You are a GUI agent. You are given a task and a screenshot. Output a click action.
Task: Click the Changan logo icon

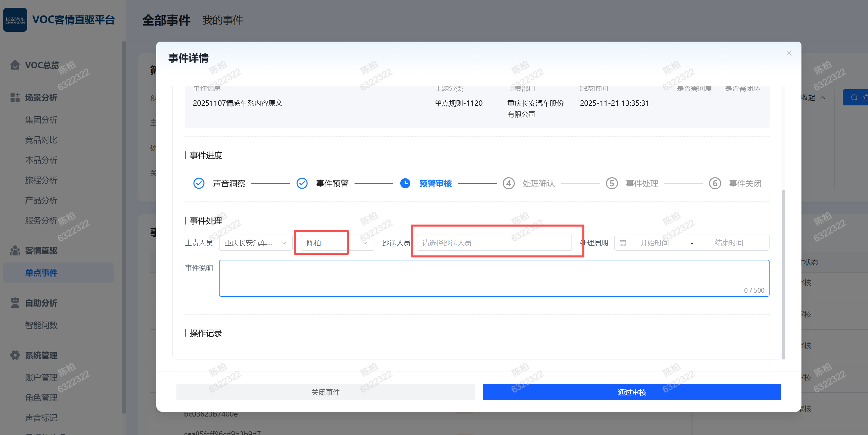click(x=15, y=20)
